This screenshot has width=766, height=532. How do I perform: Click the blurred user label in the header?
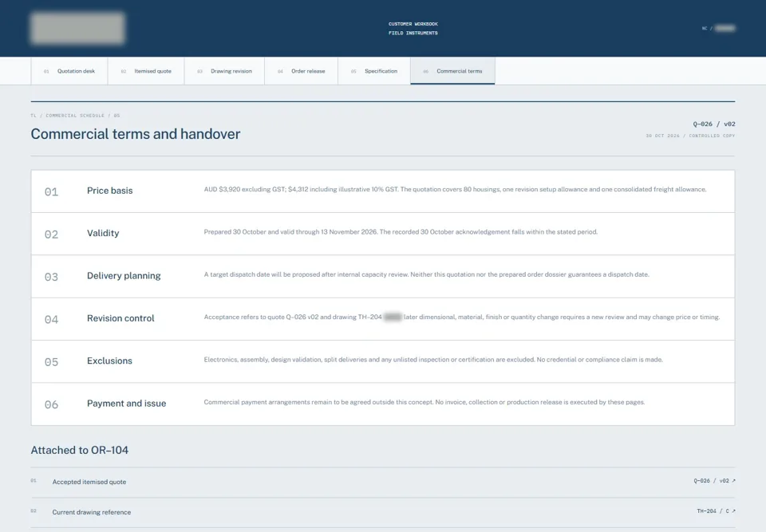[x=725, y=29]
